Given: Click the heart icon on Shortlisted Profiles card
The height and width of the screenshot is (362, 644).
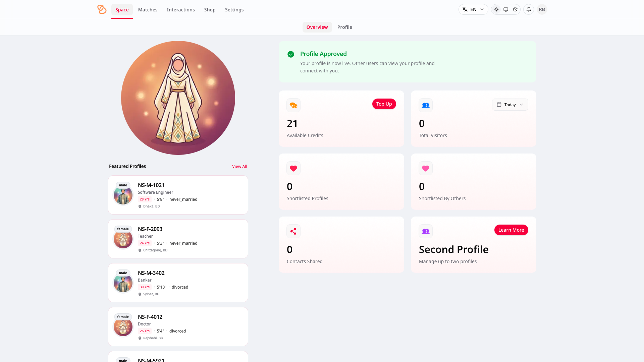Looking at the screenshot, I should point(293,168).
